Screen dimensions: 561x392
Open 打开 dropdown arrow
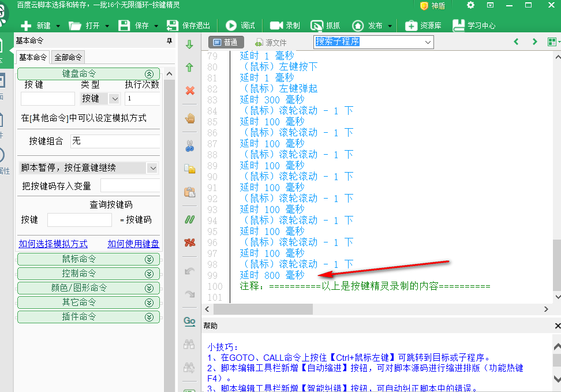coord(107,26)
